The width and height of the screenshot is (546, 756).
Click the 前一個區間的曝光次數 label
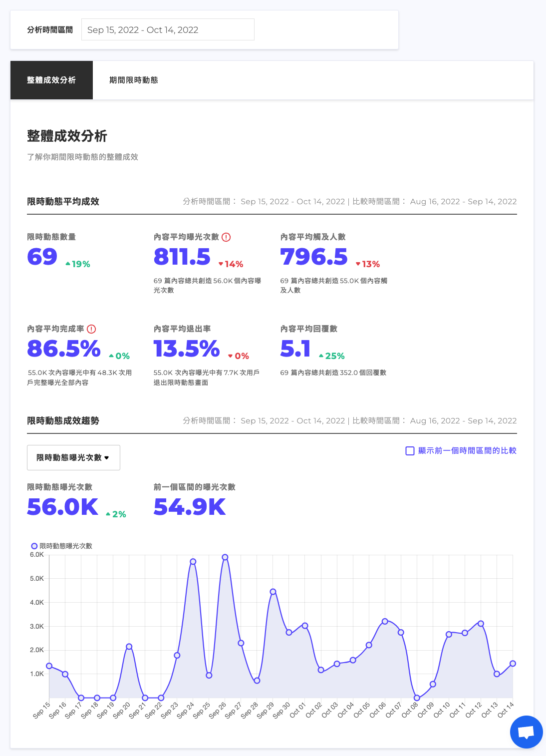pos(195,487)
